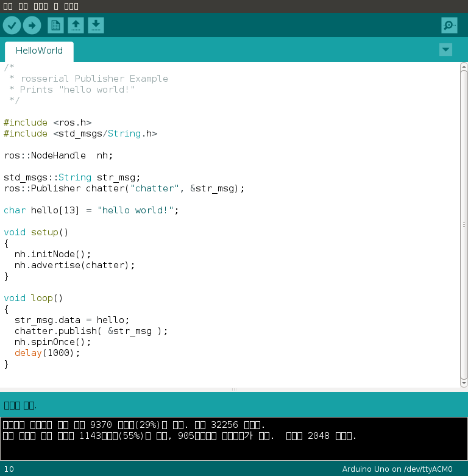Open the Sketch menu, third in menu bar
The width and height of the screenshot is (468, 476).
point(41,6)
